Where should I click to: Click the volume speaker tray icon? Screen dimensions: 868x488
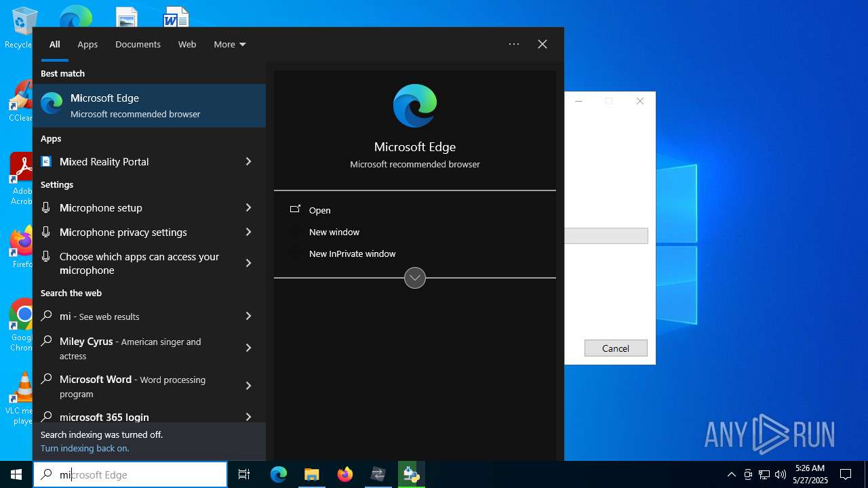(781, 474)
